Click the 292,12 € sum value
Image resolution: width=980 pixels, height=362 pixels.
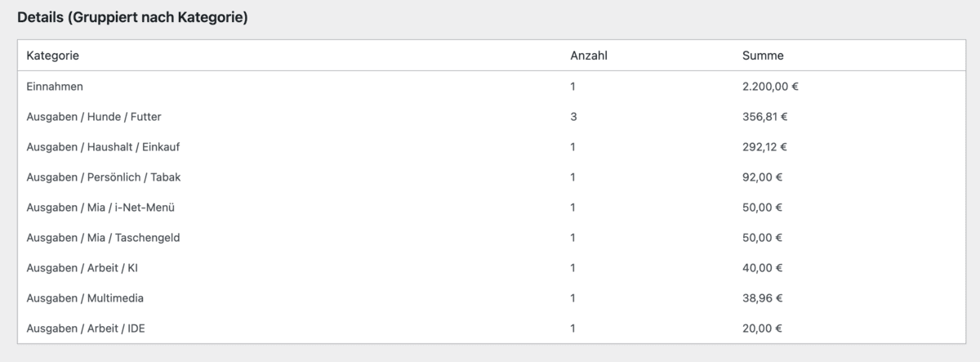764,147
